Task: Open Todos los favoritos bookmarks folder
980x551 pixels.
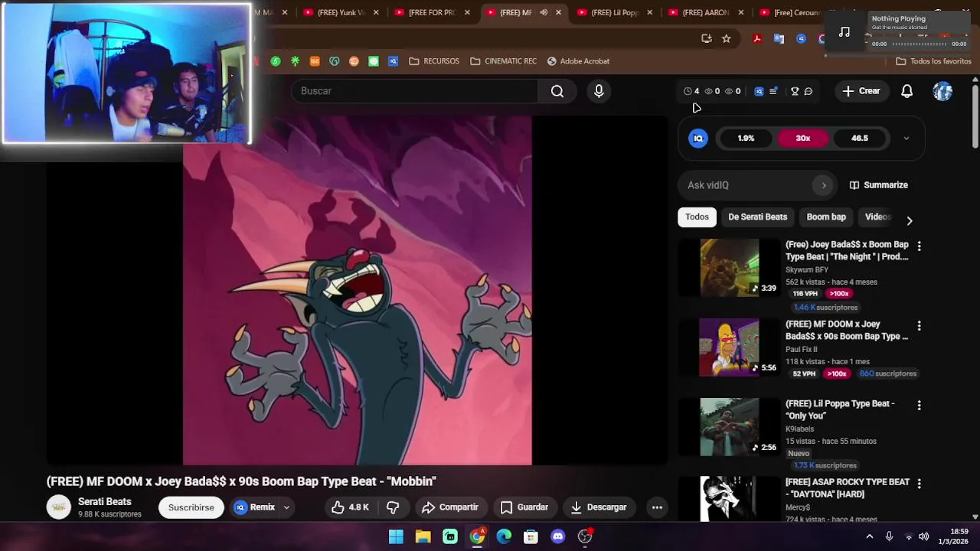Action: [x=933, y=61]
